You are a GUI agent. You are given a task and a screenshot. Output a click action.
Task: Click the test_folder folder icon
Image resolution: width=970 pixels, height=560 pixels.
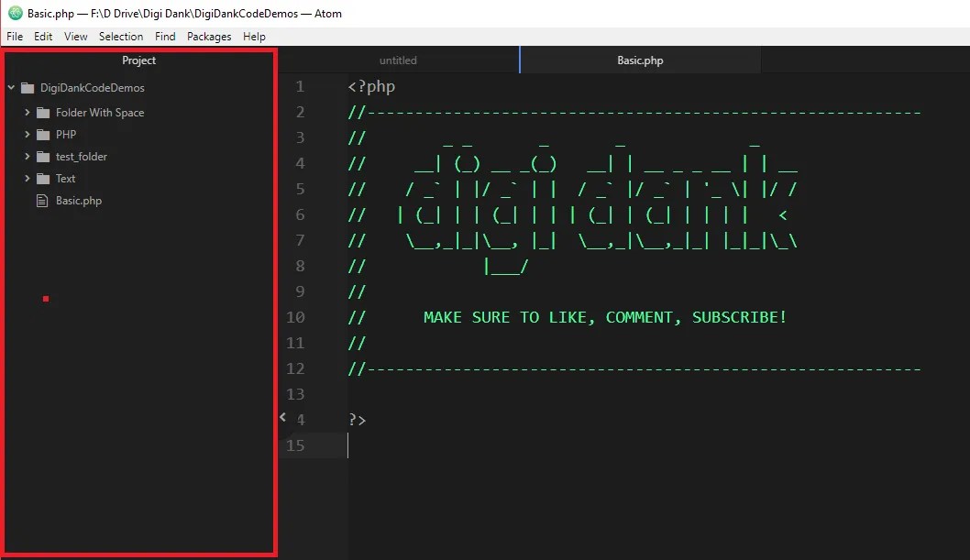(43, 157)
